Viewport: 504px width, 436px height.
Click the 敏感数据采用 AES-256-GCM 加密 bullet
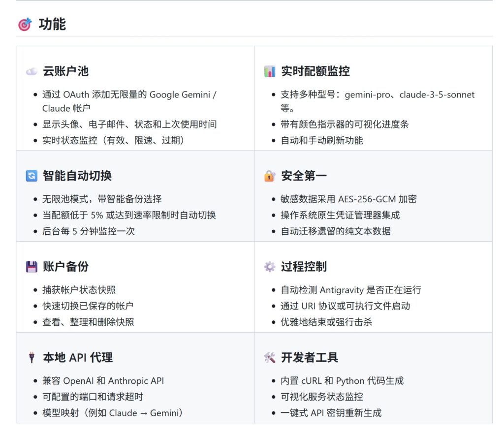coord(348,199)
